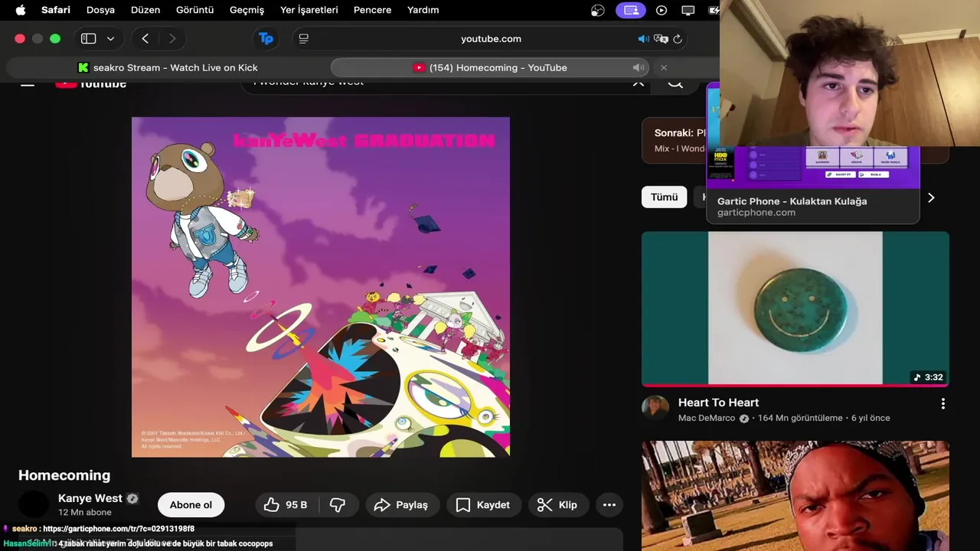Open the Düzen menu
The height and width of the screenshot is (551, 980).
[x=145, y=10]
